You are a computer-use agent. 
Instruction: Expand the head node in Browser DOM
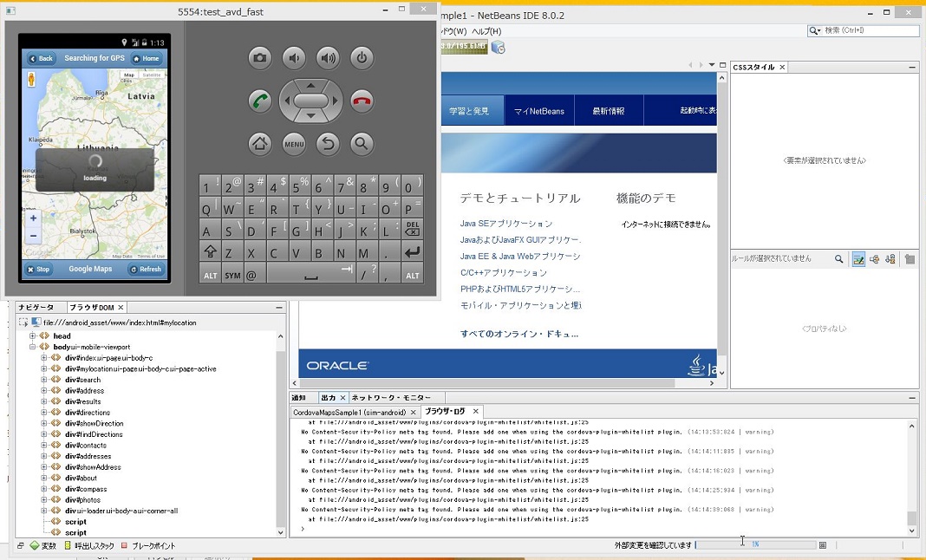pyautogui.click(x=33, y=335)
